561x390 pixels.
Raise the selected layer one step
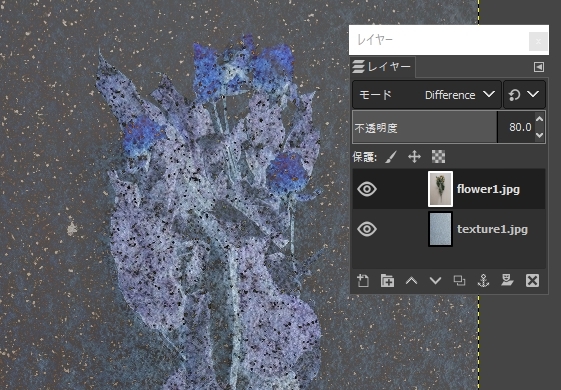point(411,281)
